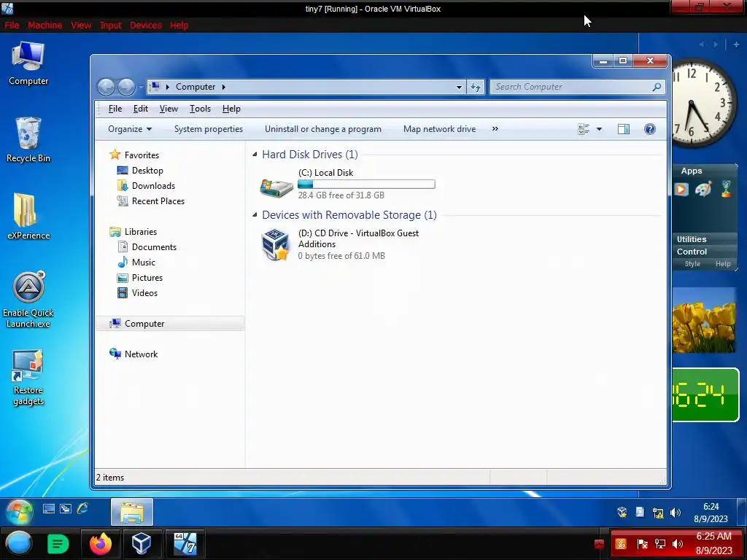The width and height of the screenshot is (747, 560).
Task: Click breadcrumb root arrow before Computer
Action: click(168, 87)
